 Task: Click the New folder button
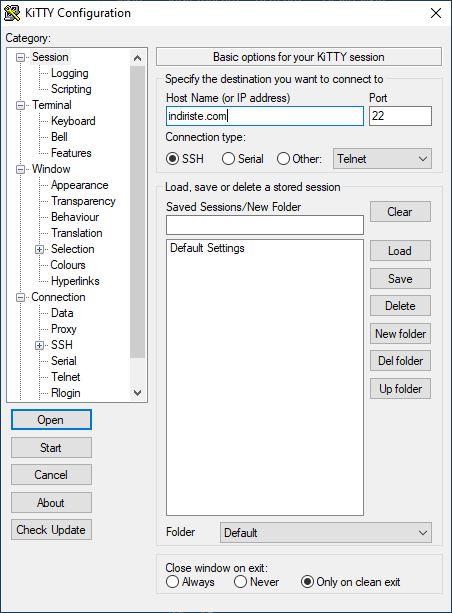(x=400, y=334)
